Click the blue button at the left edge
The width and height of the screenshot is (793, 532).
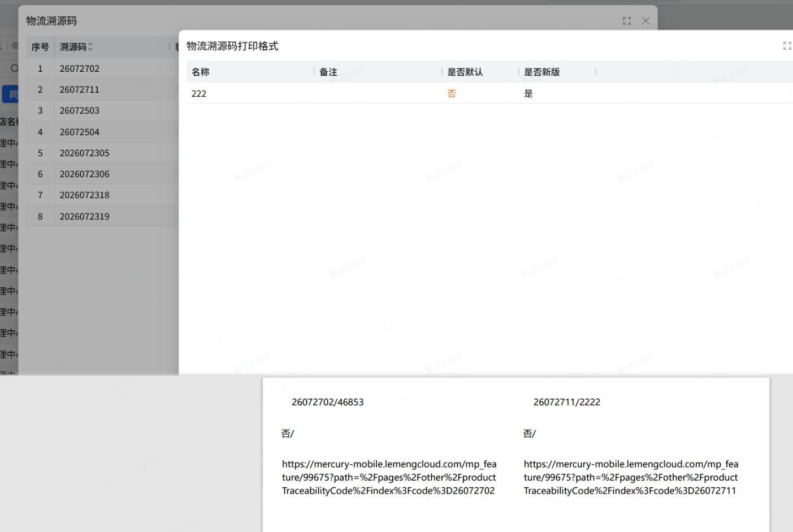(x=10, y=94)
